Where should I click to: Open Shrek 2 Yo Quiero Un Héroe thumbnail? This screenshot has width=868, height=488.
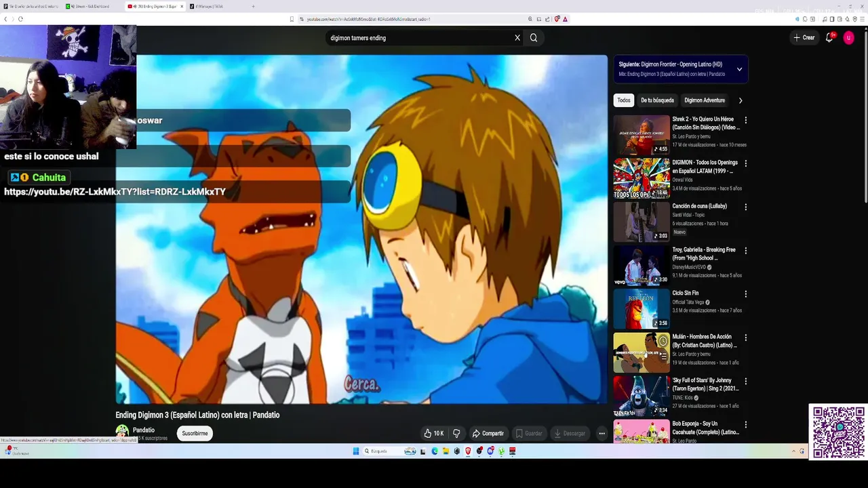coord(642,135)
